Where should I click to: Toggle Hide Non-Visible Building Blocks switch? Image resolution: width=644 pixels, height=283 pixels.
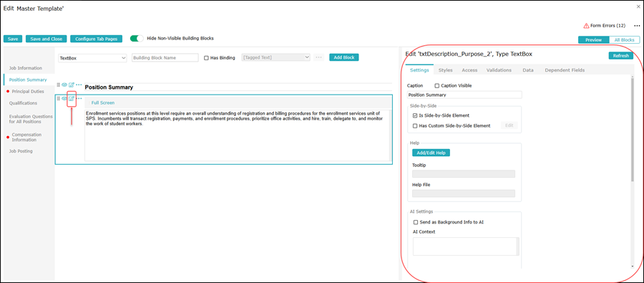coord(137,38)
